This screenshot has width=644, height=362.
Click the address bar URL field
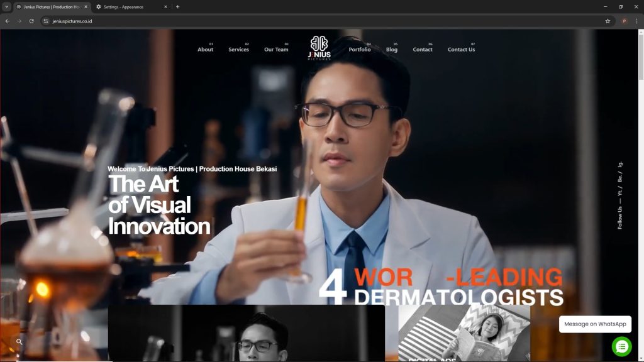pos(314,21)
